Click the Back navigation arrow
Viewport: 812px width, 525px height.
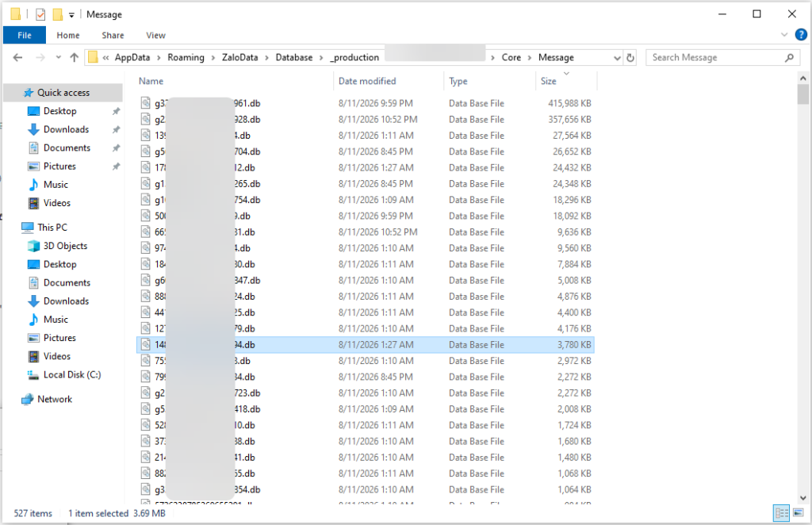17,57
